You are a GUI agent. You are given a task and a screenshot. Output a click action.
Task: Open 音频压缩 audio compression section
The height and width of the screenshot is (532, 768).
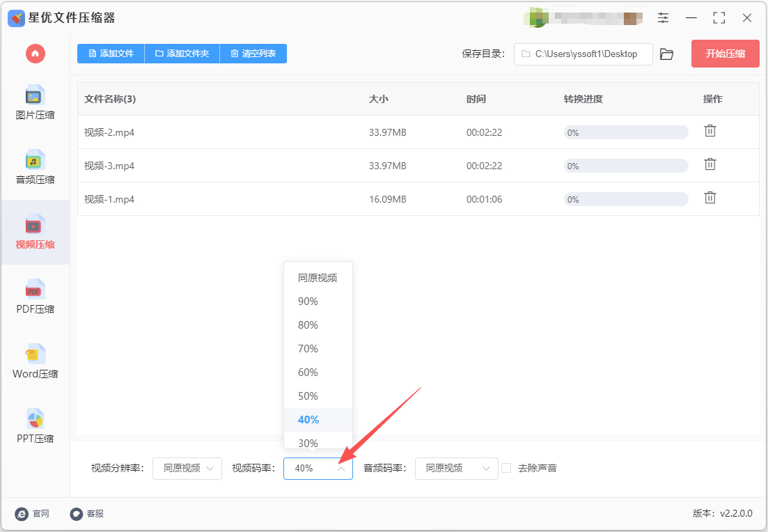click(x=35, y=168)
